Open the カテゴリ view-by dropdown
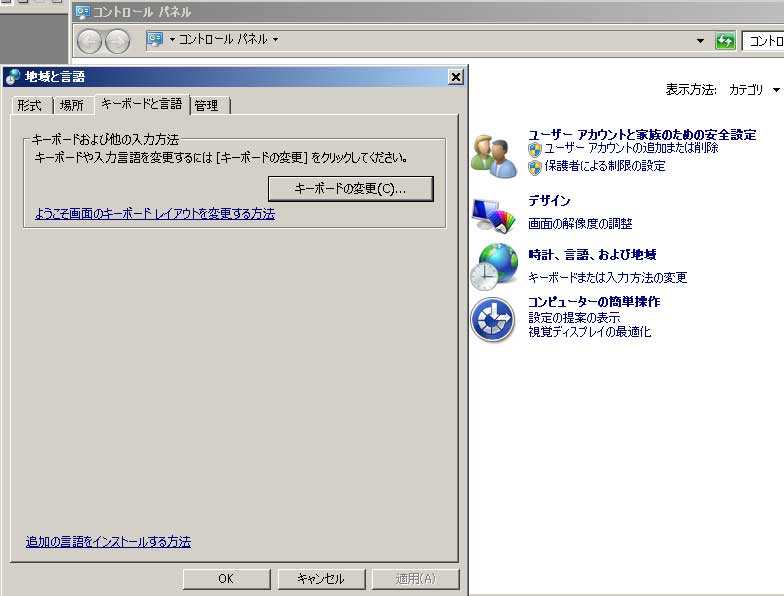This screenshot has width=784, height=596. coord(753,90)
